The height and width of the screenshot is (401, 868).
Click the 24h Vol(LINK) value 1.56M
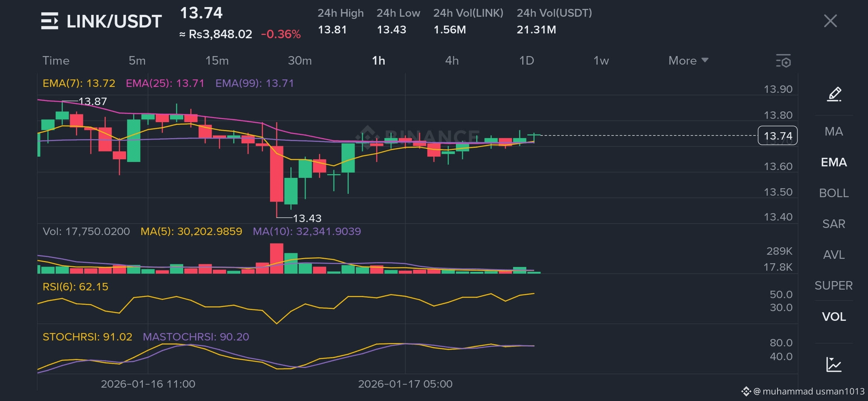pos(450,30)
